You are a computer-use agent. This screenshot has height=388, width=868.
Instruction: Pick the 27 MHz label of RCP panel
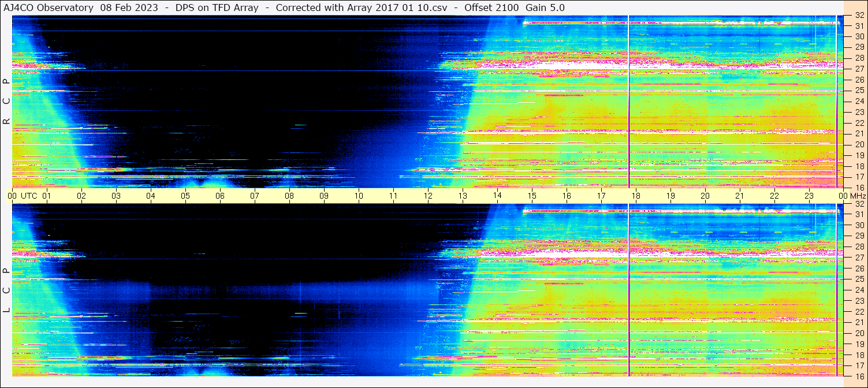859,68
